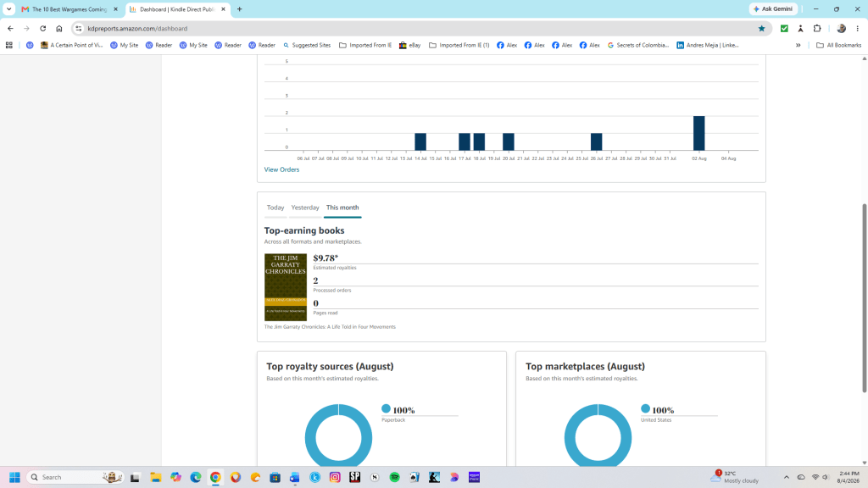This screenshot has width=868, height=488.
Task: Open the All Bookmarks folder
Action: (x=838, y=46)
